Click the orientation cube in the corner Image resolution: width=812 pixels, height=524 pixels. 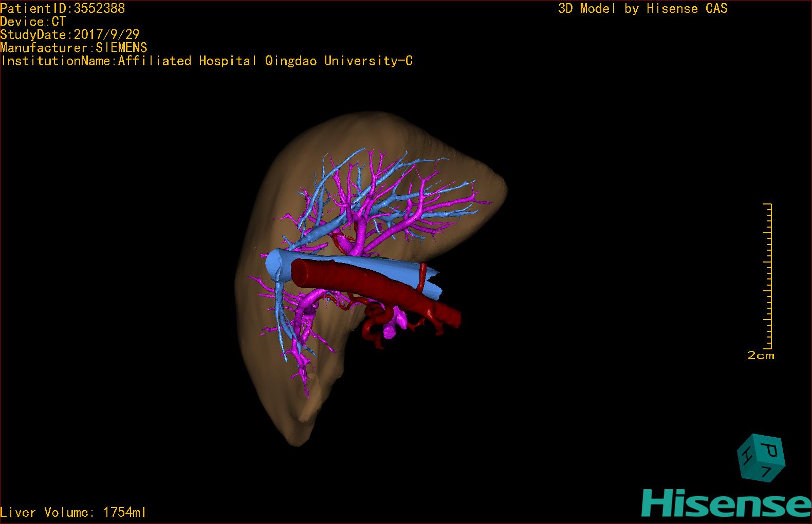pyautogui.click(x=762, y=458)
